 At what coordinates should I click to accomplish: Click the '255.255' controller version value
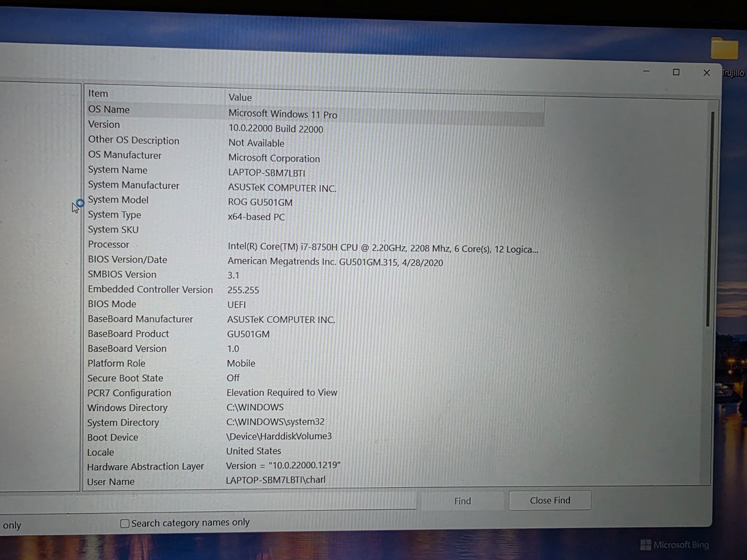tap(243, 290)
